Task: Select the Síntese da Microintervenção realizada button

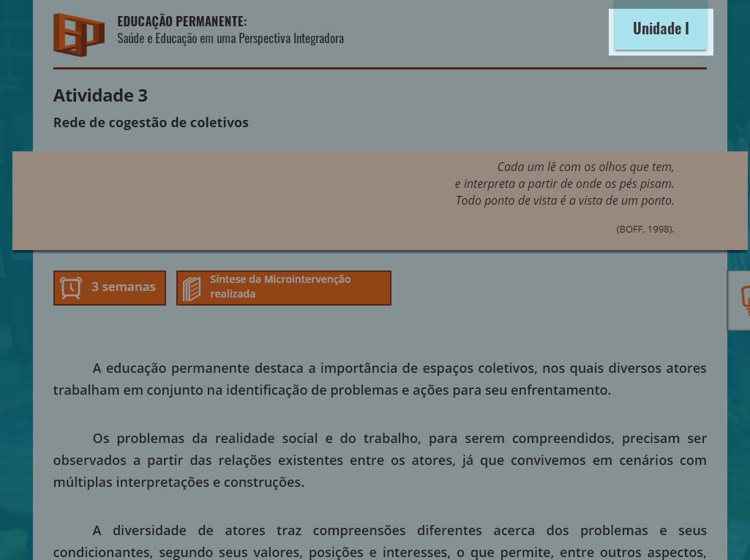Action: tap(283, 287)
